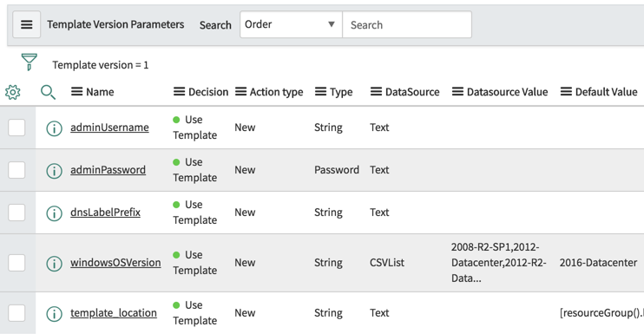Click New action type in windowsOSVersion row
The height and width of the screenshot is (334, 644).
pyautogui.click(x=246, y=263)
